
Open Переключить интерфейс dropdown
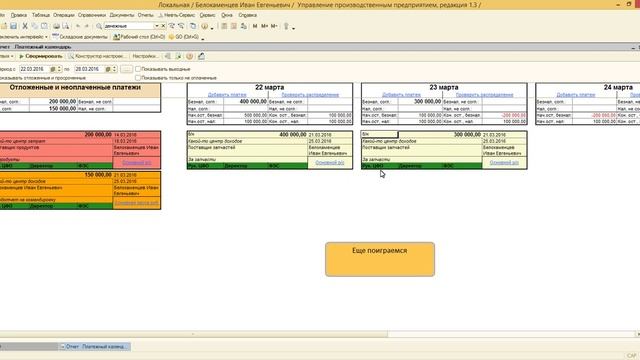point(23,37)
